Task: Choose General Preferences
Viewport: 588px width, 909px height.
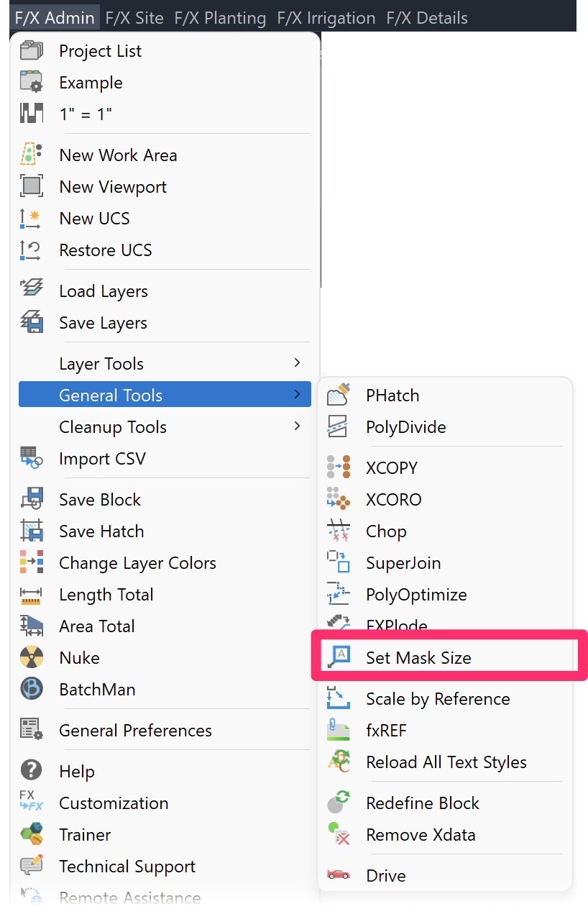Action: tap(135, 731)
